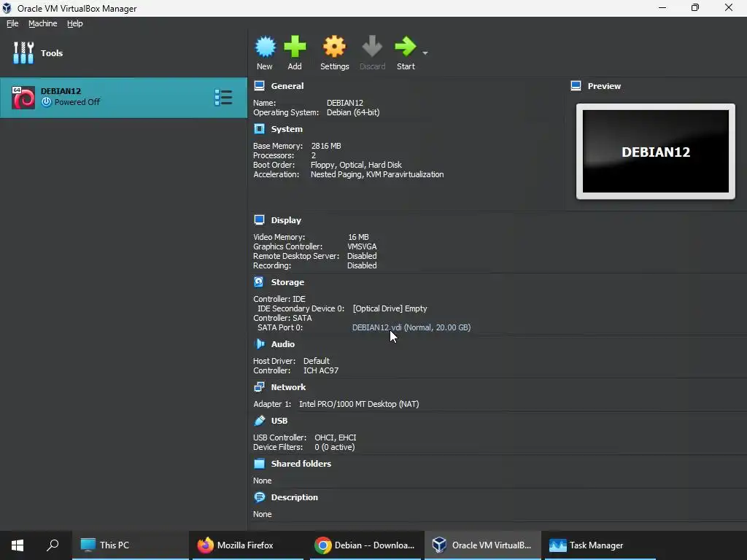Switch to the Debian Chrome window in taskbar

(365, 545)
